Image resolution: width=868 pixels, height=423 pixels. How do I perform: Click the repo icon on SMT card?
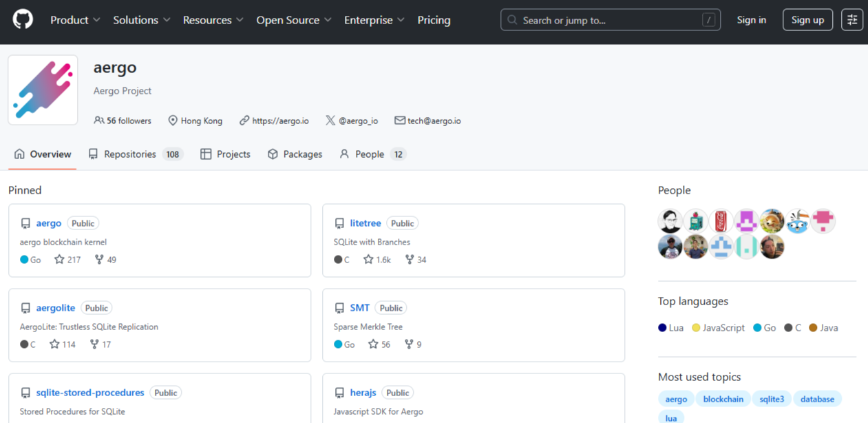[339, 308]
